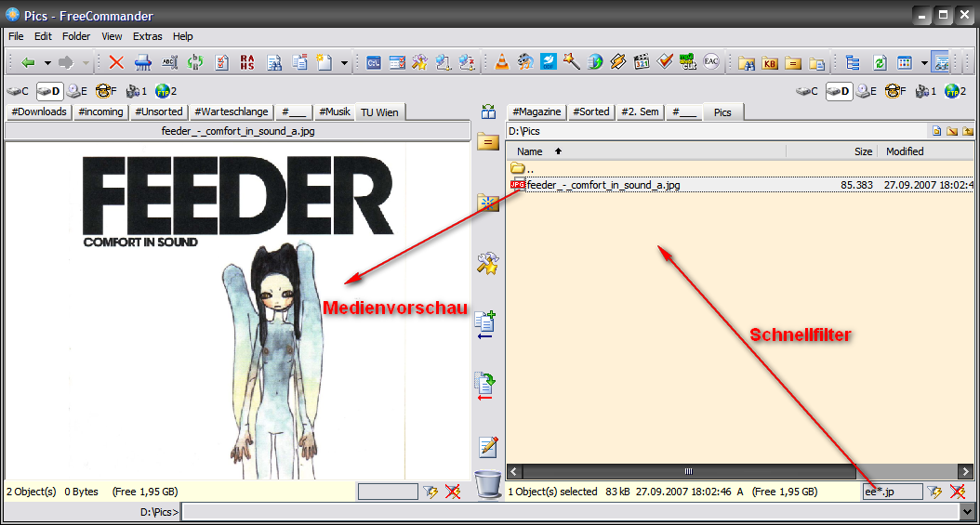Launch VLC traffic cone icon
980x525 pixels.
pyautogui.click(x=502, y=62)
